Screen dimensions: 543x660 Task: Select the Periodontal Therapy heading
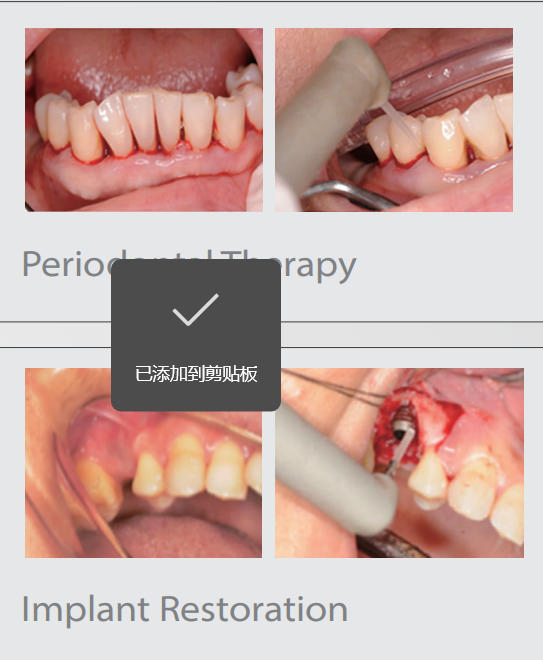pyautogui.click(x=189, y=266)
